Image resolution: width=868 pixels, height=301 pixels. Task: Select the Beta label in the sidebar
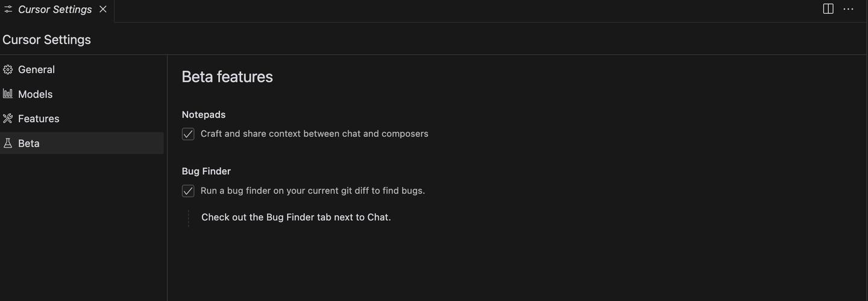pyautogui.click(x=29, y=144)
